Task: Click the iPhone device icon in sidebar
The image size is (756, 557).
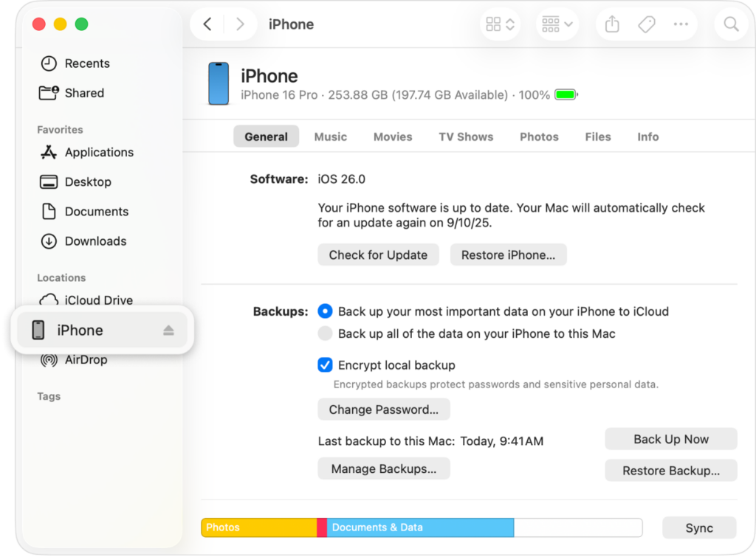Action: (x=38, y=330)
